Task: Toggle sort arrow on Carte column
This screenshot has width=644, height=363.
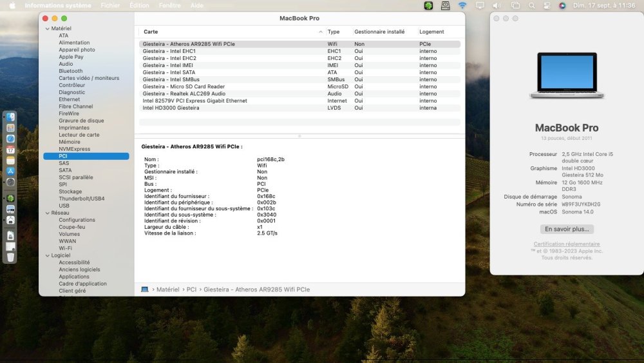Action: pyautogui.click(x=320, y=32)
